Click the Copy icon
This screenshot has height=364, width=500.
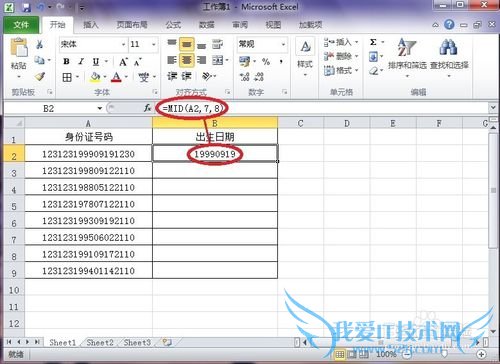[40, 60]
